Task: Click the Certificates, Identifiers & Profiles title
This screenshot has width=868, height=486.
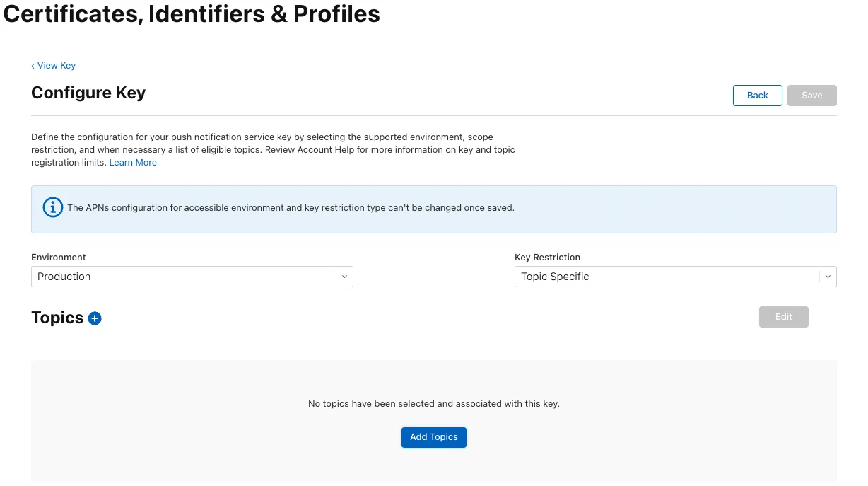Action: click(192, 13)
